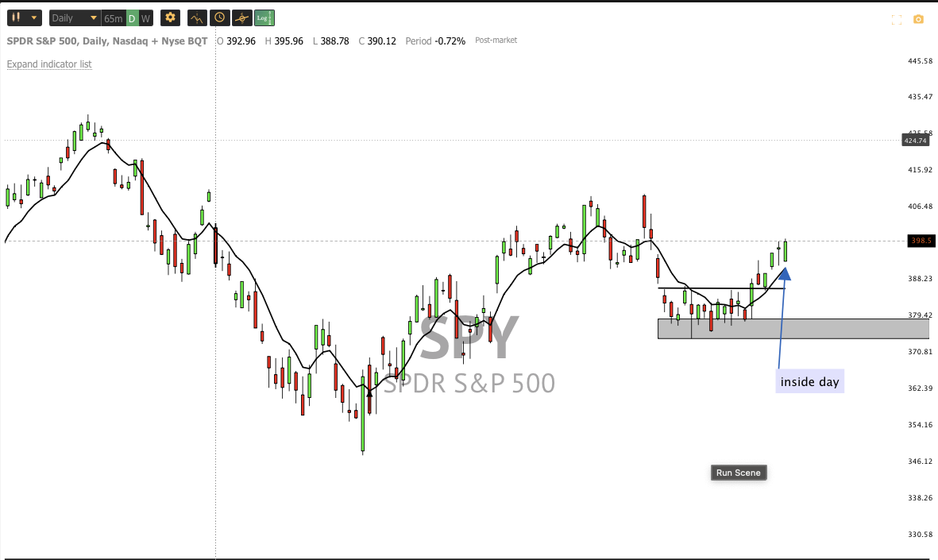Click the camera snapshot icon
The image size is (938, 560).
918,20
